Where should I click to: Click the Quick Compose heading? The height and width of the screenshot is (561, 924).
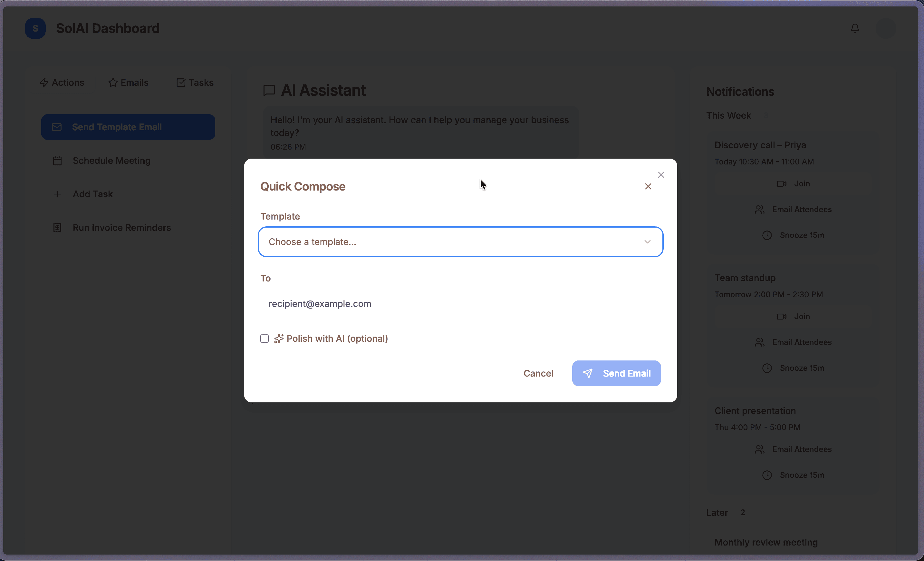pos(303,186)
